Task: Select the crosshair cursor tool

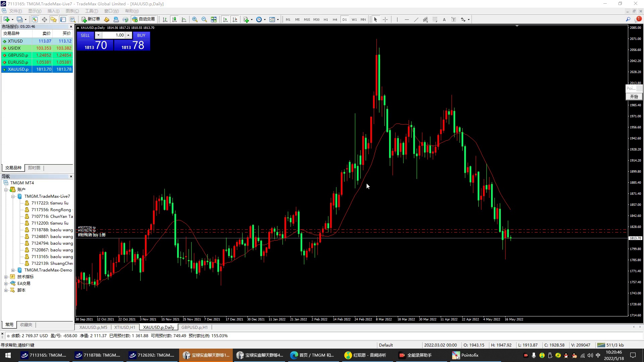Action: [385, 19]
